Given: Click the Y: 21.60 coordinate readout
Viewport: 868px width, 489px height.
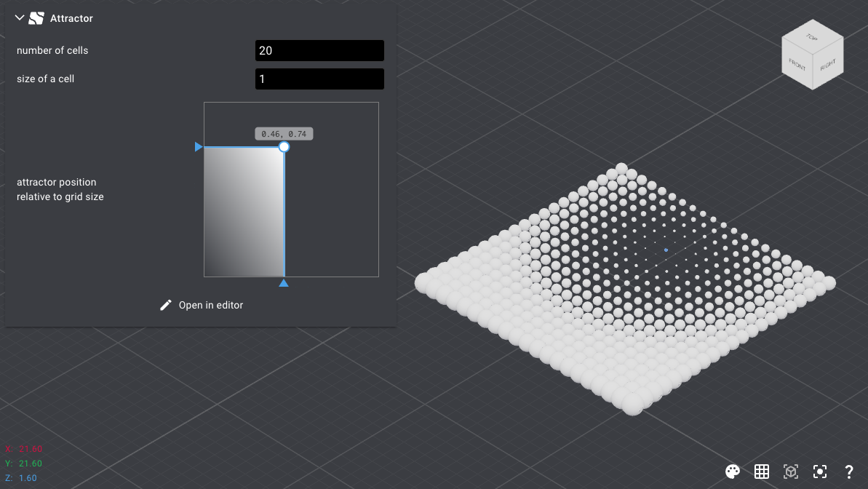Looking at the screenshot, I should [24, 464].
